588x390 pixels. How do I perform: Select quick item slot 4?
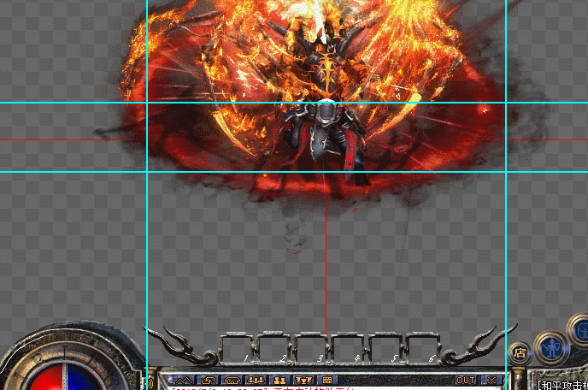coord(348,349)
